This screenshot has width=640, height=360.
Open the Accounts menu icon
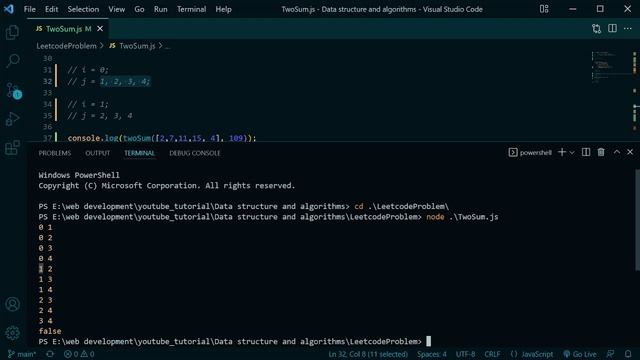pos(12,304)
